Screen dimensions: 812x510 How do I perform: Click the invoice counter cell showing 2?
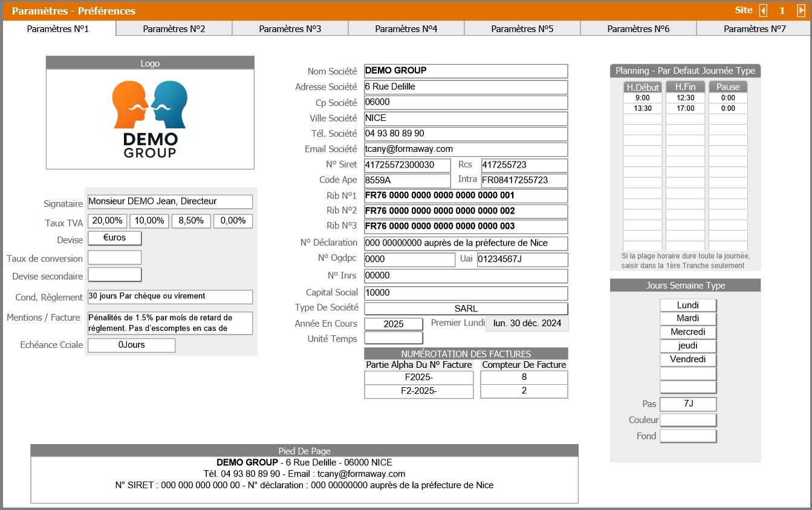pos(524,391)
